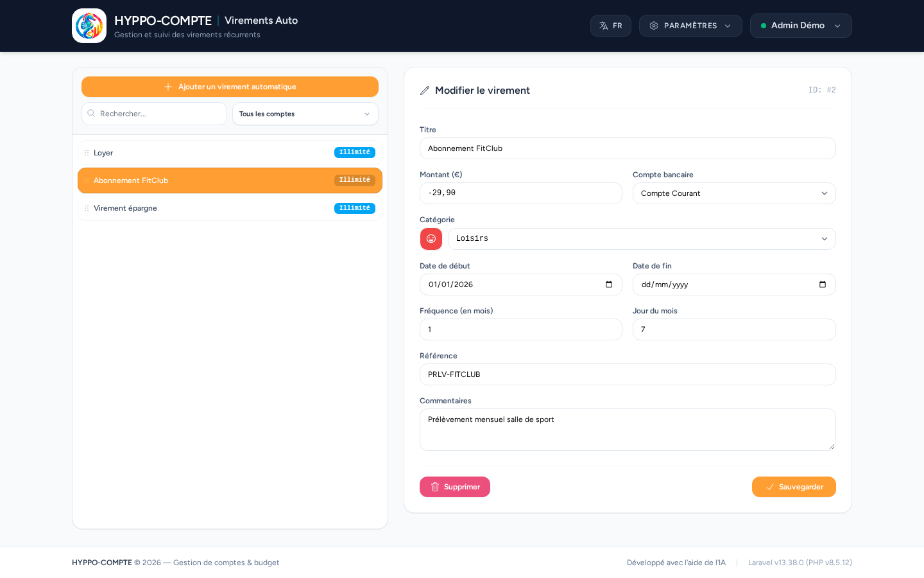Click the pencil icon beside Modifier le virement
The width and height of the screenshot is (924, 578).
[x=425, y=91]
